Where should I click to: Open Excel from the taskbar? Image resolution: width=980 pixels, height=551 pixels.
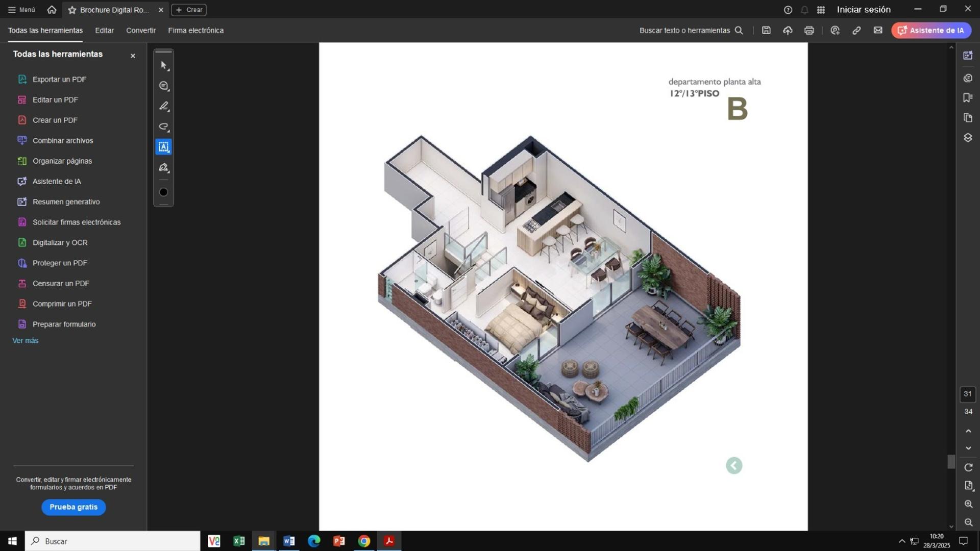[x=239, y=541]
